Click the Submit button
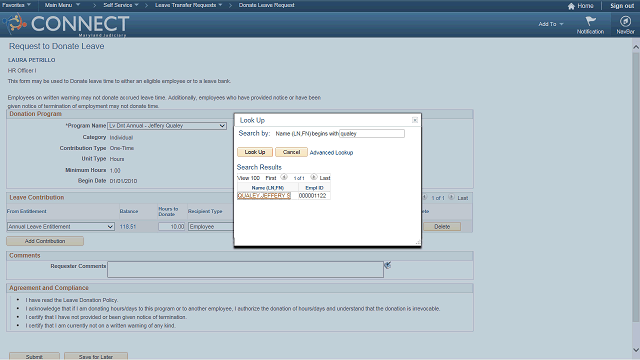The height and width of the screenshot is (360, 640). pyautogui.click(x=34, y=356)
